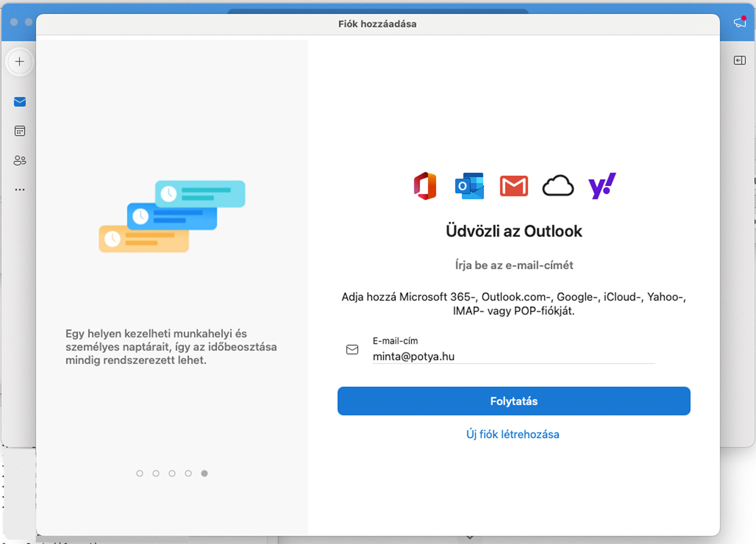The image size is (756, 544).
Task: Click the Outlook.com logo
Action: click(469, 186)
